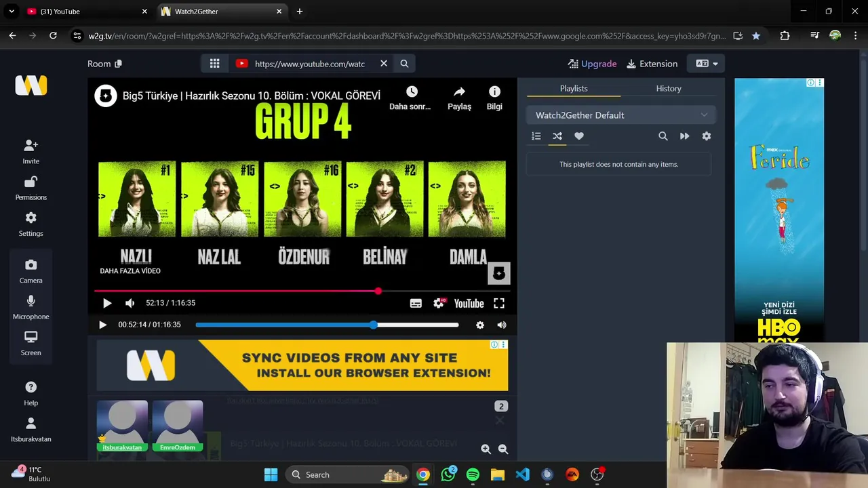Click the Big5 channel avatar icon
868x488 pixels.
click(105, 96)
